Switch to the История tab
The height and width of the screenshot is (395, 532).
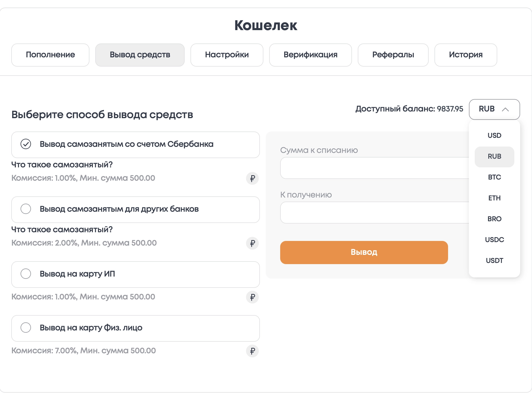point(465,55)
